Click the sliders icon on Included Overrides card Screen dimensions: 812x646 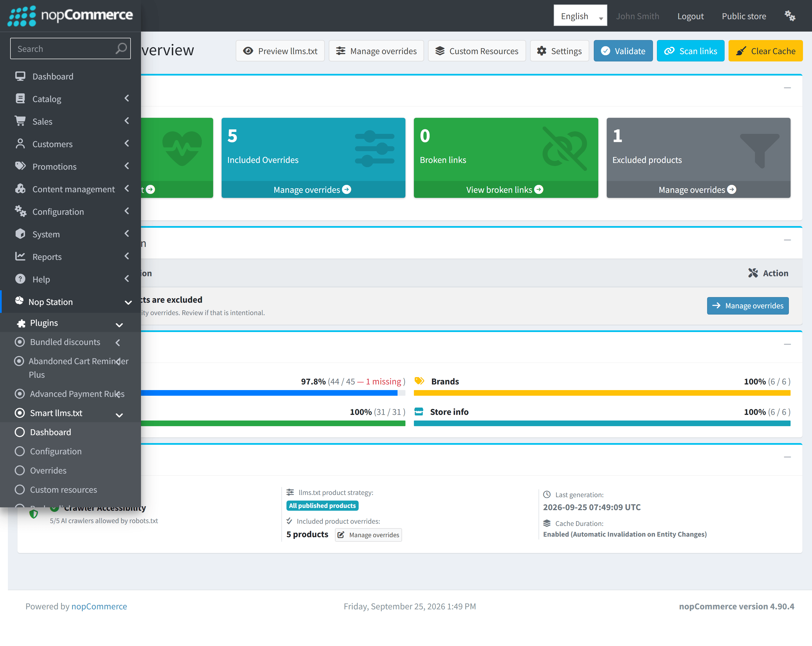click(374, 148)
